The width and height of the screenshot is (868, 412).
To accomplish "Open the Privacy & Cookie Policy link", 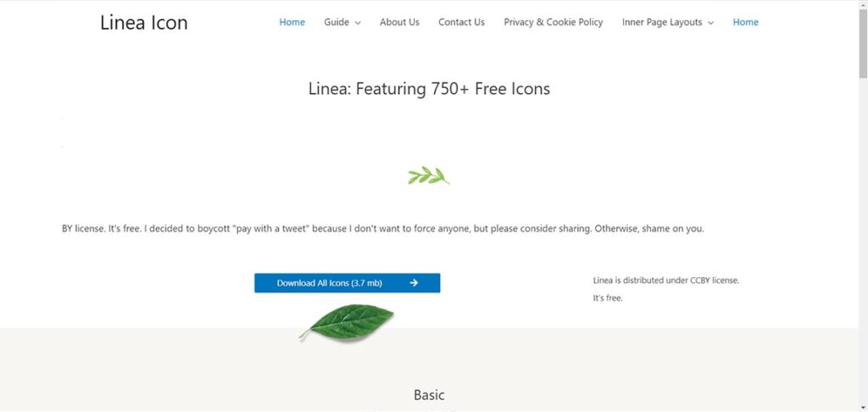I will tap(553, 22).
